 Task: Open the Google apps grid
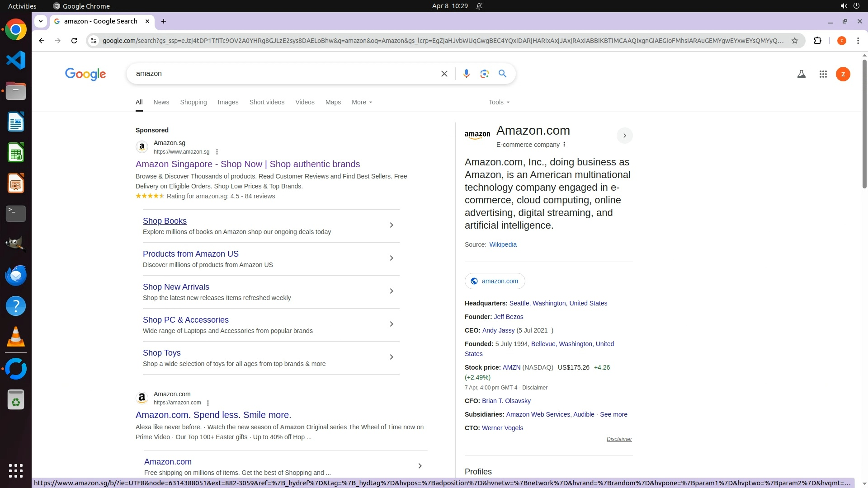tap(823, 74)
